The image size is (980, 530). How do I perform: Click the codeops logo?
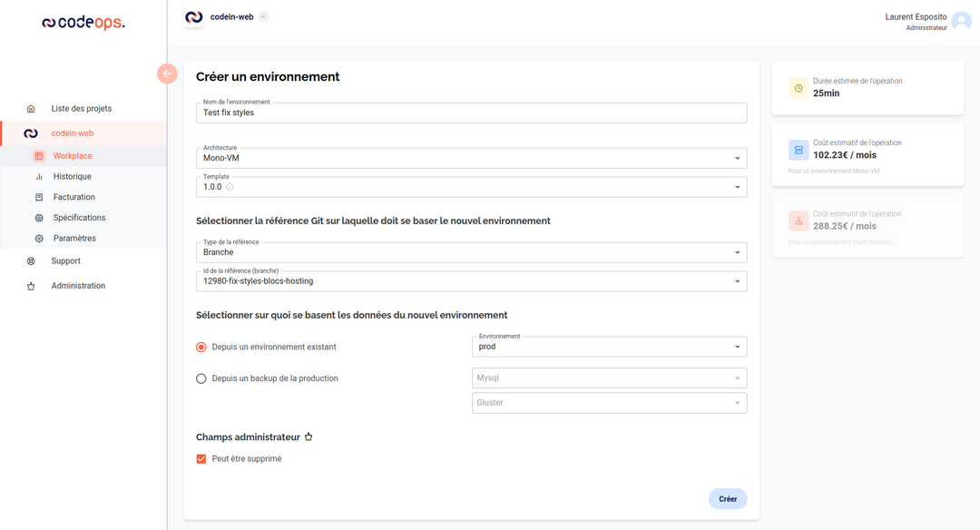[83, 23]
